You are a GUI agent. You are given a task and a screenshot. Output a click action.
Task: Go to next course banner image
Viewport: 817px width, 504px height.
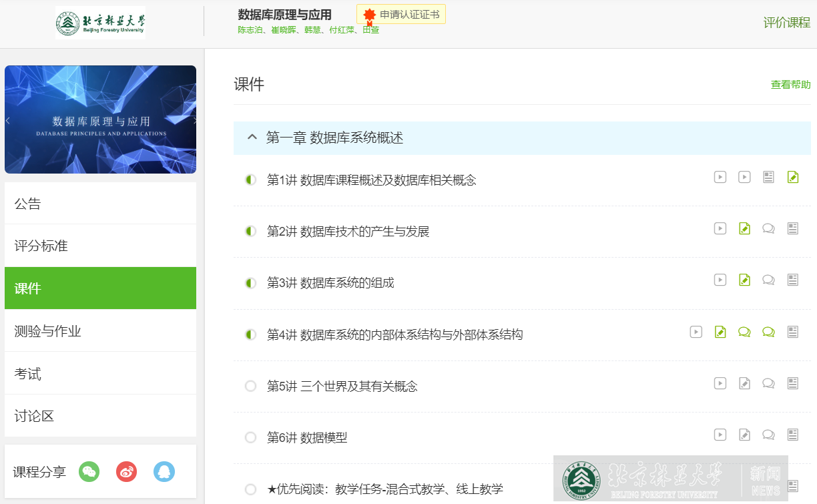[194, 121]
